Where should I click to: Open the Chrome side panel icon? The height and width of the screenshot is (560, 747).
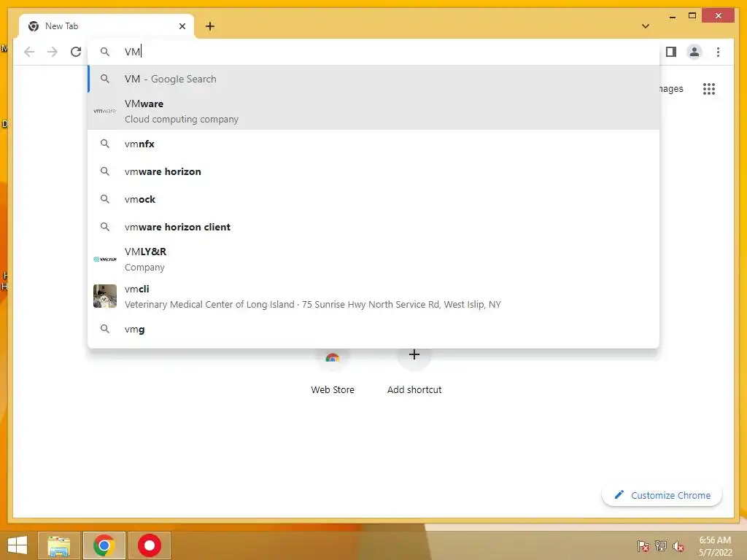(x=671, y=52)
